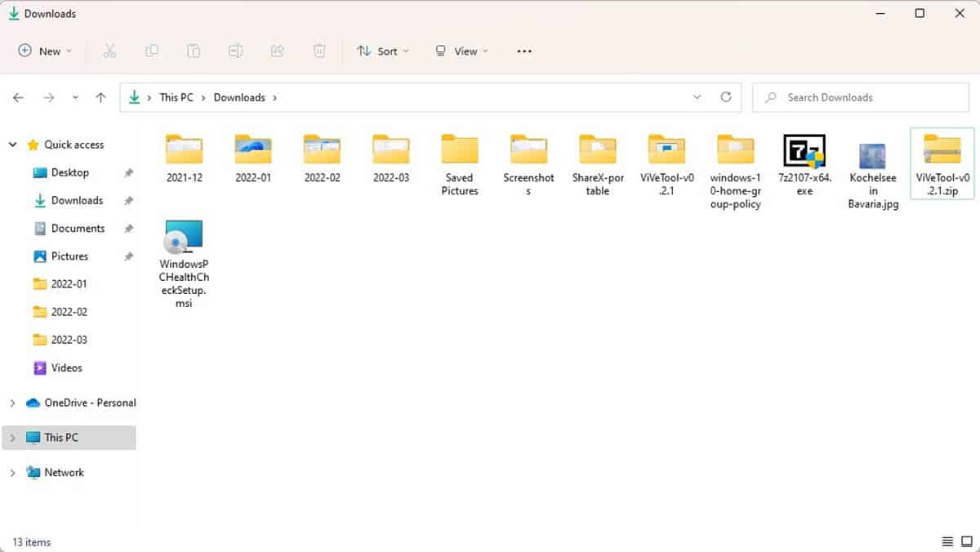Viewport: 980px width, 552px height.
Task: Click the Delete icon in the toolbar
Action: (x=319, y=51)
